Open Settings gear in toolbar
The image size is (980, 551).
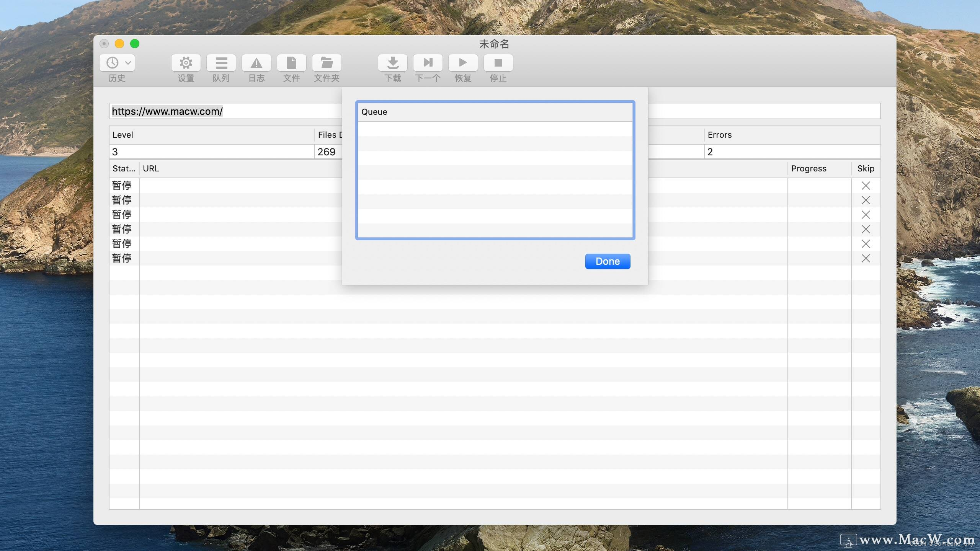coord(186,63)
